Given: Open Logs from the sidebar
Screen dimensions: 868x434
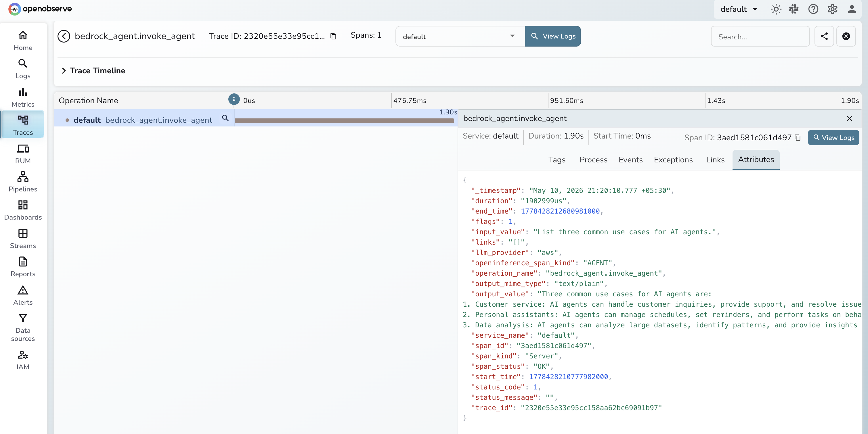Looking at the screenshot, I should 23,69.
